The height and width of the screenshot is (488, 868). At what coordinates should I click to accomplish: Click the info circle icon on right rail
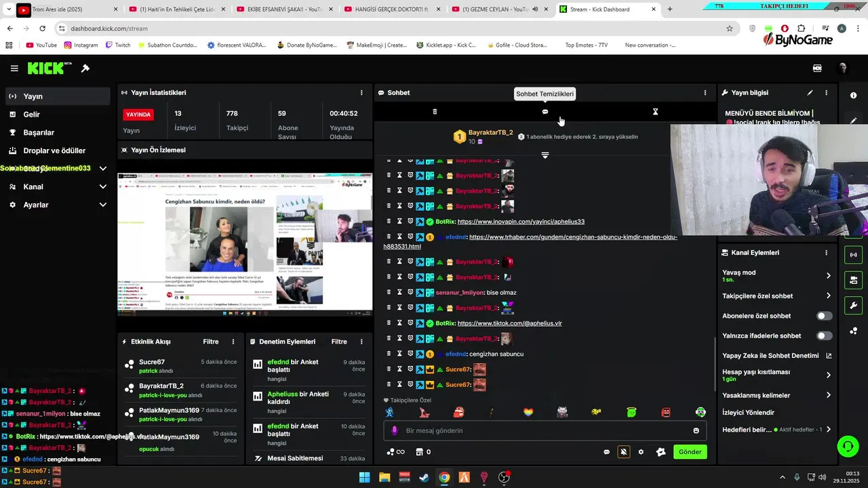pyautogui.click(x=853, y=96)
